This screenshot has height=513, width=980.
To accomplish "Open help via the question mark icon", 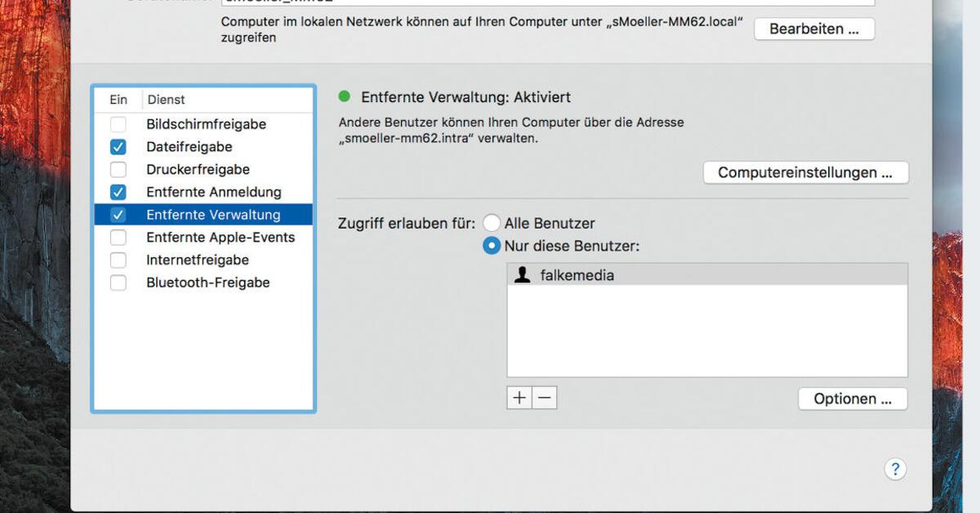I will [895, 469].
